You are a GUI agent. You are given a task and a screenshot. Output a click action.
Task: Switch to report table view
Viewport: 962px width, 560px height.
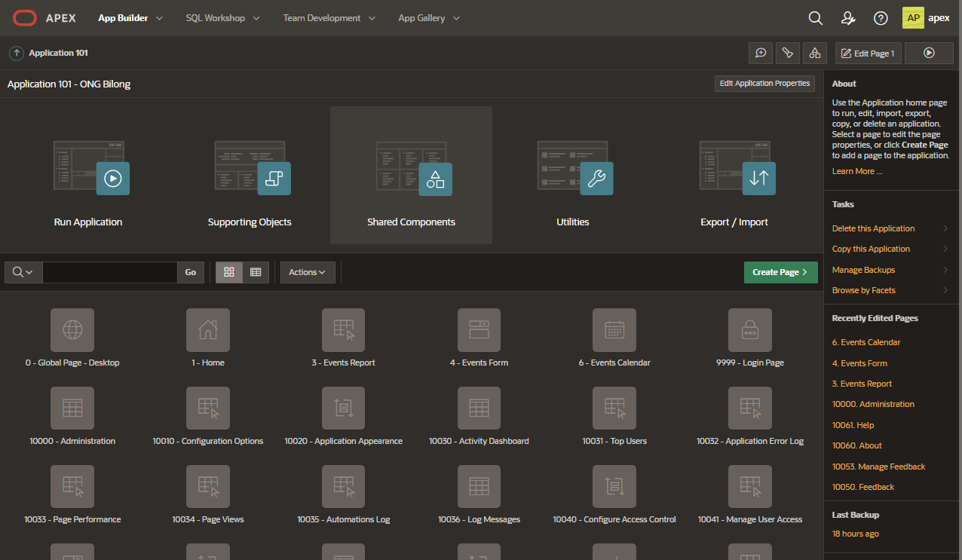(x=256, y=272)
